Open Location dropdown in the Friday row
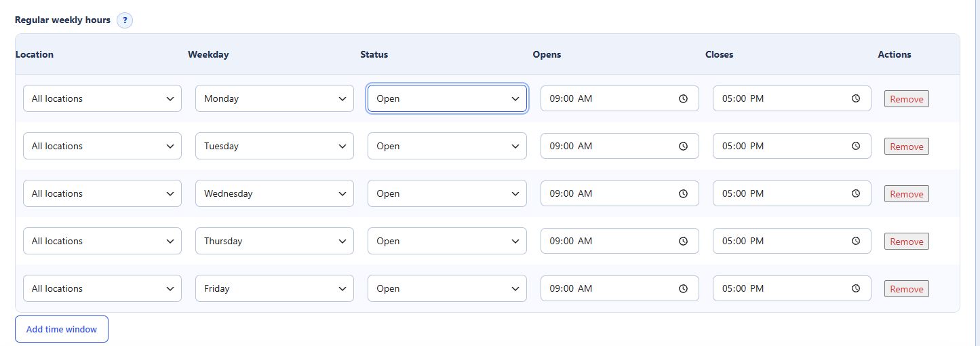Viewport: 980px width, 346px height. [x=102, y=288]
